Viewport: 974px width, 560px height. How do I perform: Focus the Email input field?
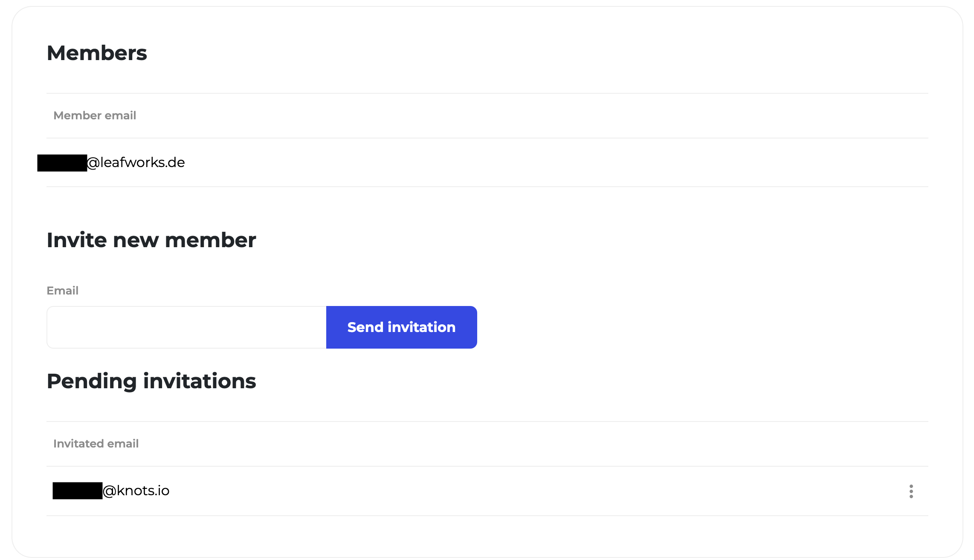point(186,327)
